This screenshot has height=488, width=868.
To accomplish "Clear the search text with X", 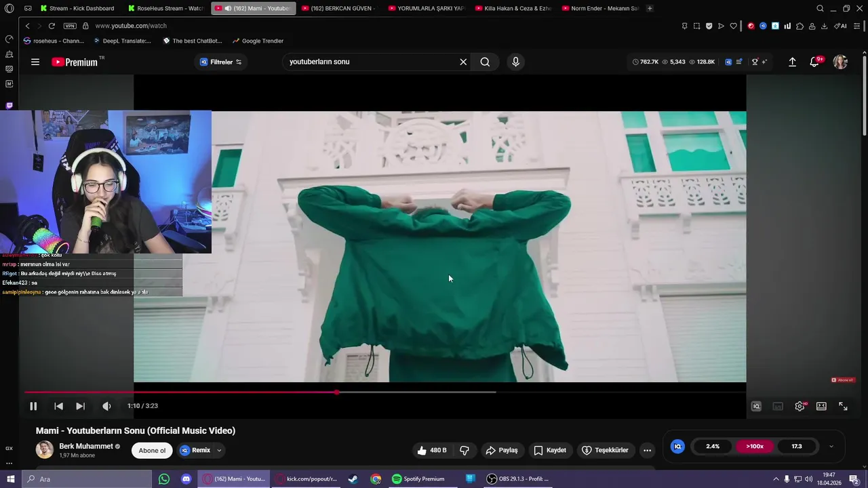I will tap(463, 62).
